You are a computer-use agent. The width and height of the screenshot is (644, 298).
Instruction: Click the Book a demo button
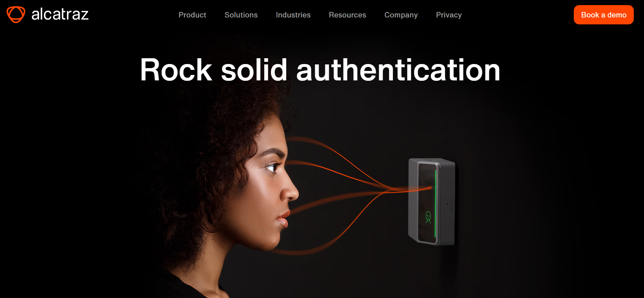tap(604, 15)
